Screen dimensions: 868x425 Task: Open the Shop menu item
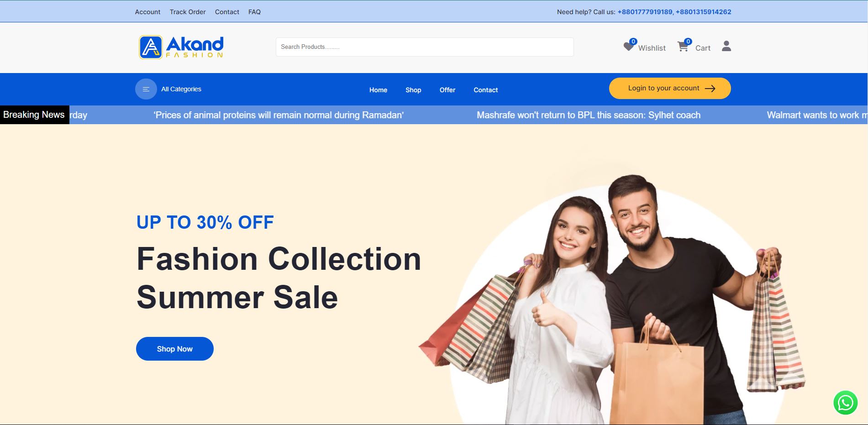(413, 90)
